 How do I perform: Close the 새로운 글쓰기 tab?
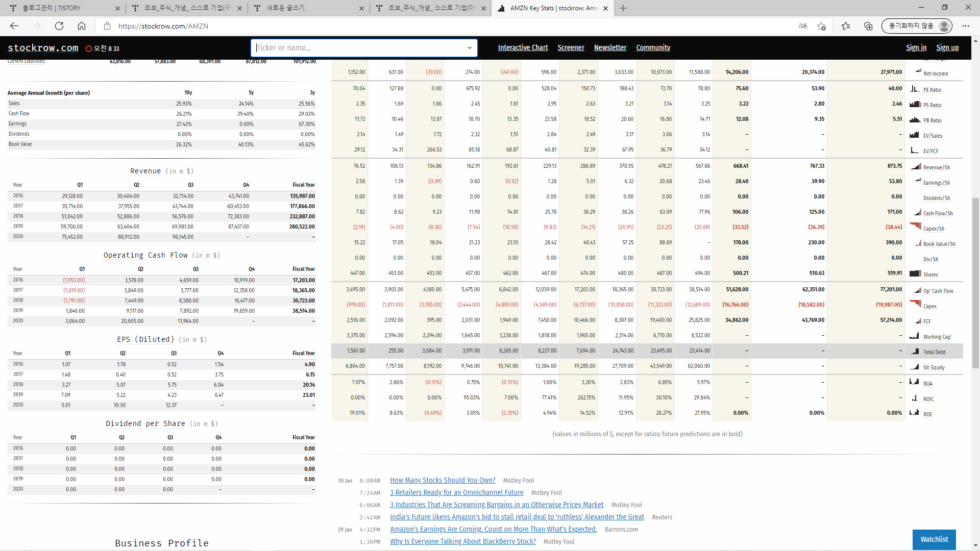click(361, 8)
